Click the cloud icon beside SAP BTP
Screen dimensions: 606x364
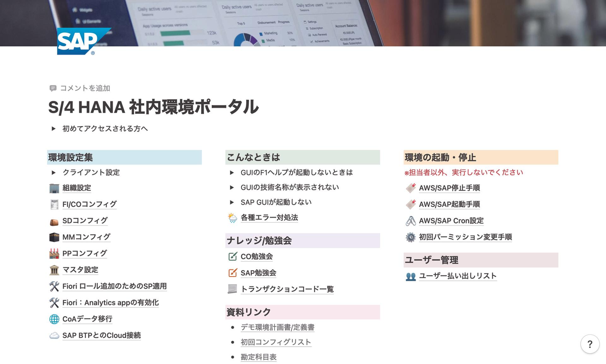[54, 336]
